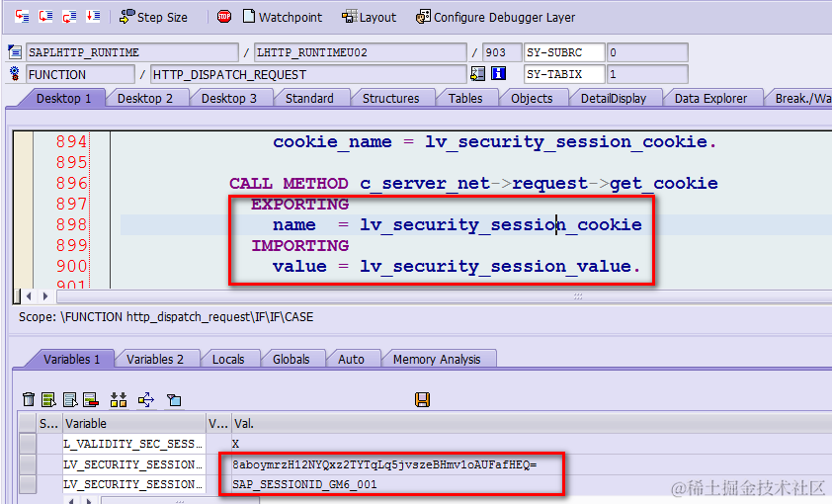Click the source code scroll-right arrow

45,296
